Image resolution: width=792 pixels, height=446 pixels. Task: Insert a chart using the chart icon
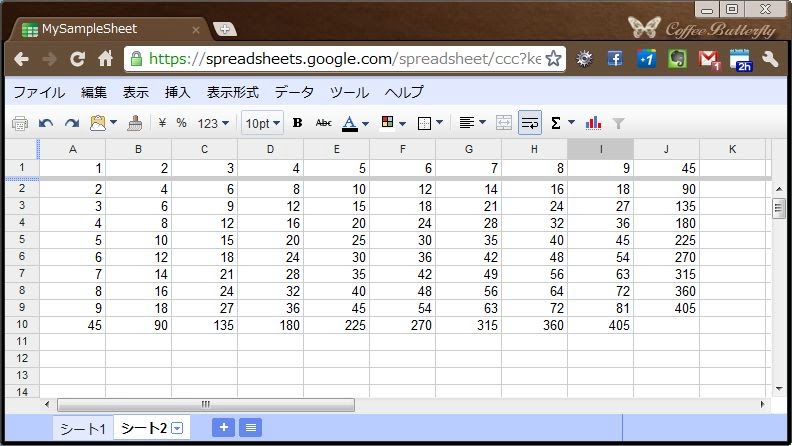coord(594,123)
